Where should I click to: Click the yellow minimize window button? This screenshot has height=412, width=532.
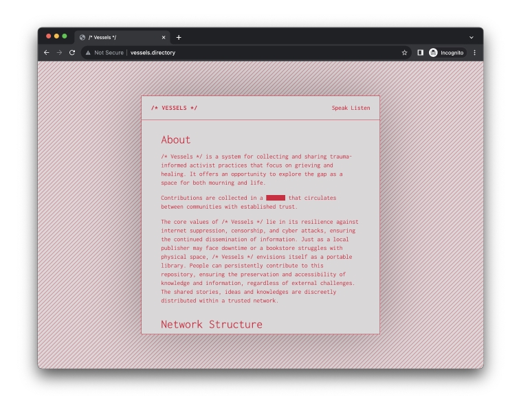click(x=56, y=36)
